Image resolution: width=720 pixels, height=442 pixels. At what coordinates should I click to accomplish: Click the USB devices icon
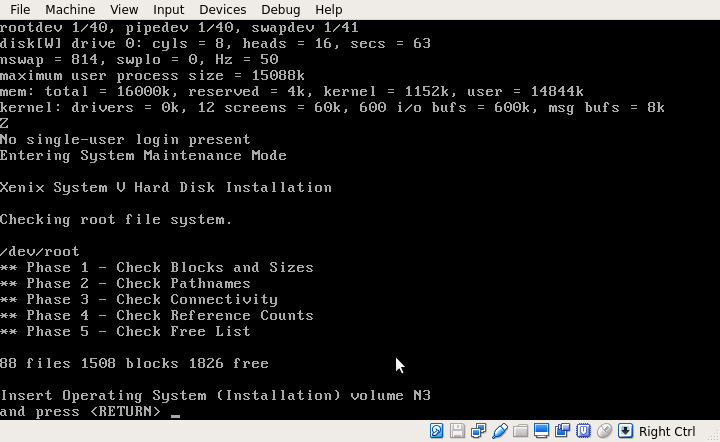pyautogui.click(x=499, y=431)
